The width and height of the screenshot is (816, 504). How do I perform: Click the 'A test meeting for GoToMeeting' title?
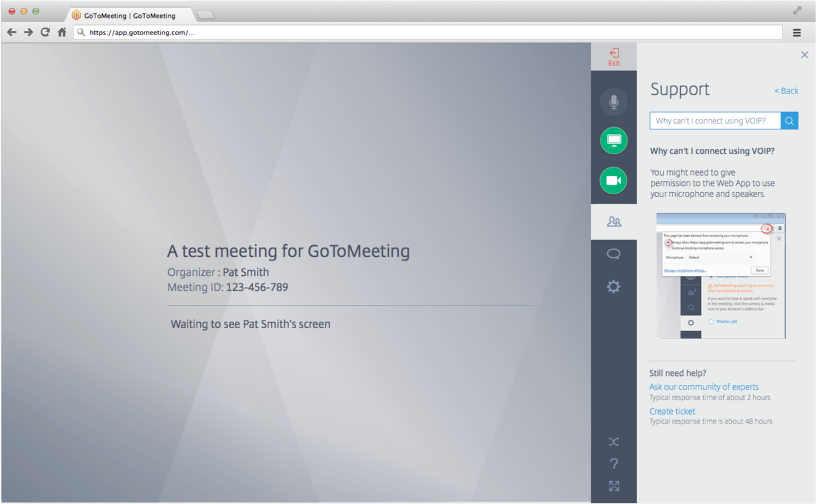point(288,251)
